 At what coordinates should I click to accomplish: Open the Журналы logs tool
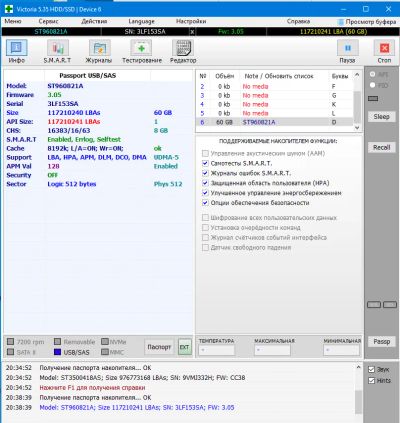(x=99, y=49)
